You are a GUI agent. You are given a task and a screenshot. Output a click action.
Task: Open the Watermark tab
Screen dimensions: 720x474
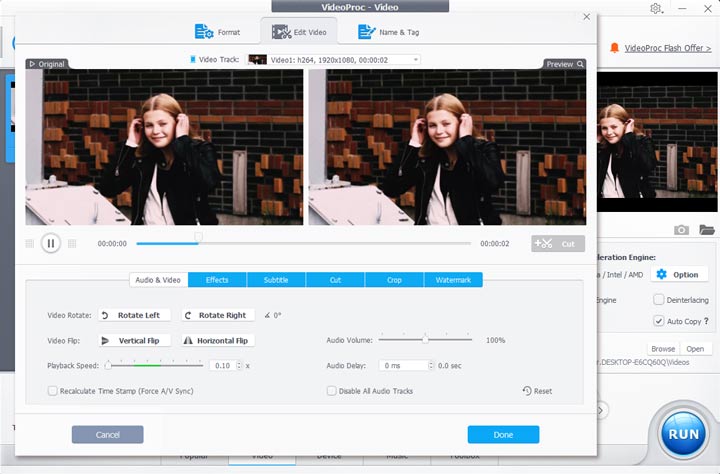coord(453,280)
